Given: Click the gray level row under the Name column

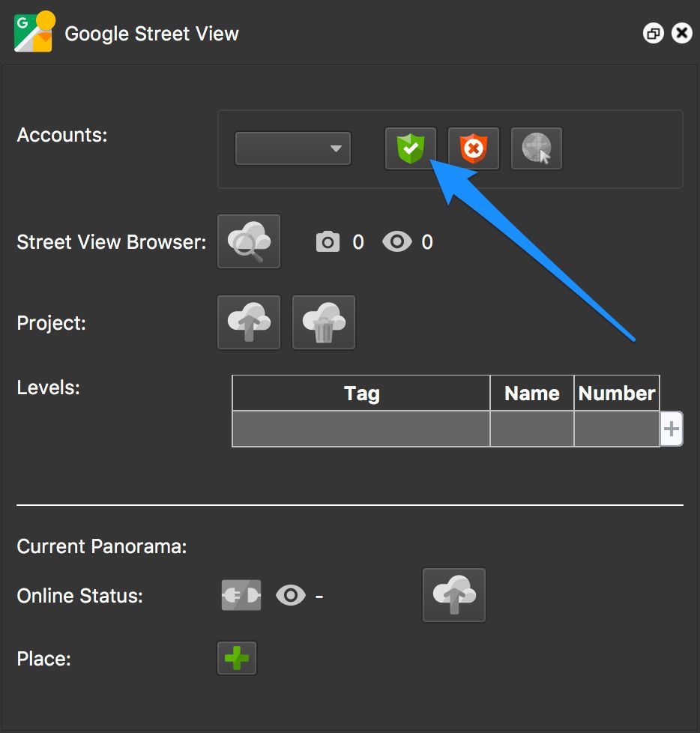Looking at the screenshot, I should (x=531, y=428).
